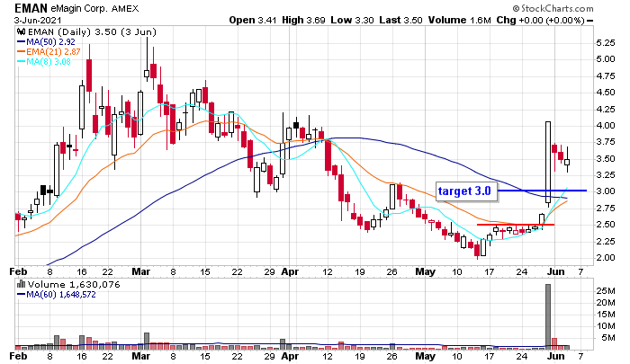Click the MA(60) 1,648,572 legend entry
The width and height of the screenshot is (630, 364).
[x=57, y=295]
